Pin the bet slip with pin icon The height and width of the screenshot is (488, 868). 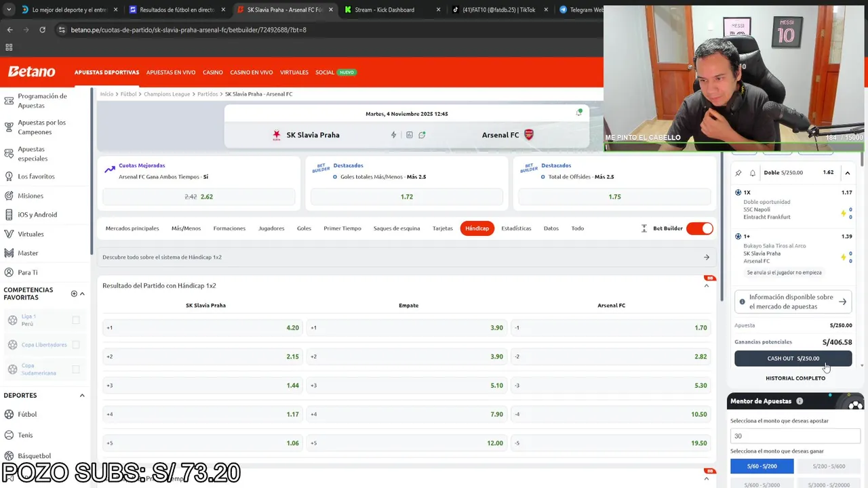(738, 173)
